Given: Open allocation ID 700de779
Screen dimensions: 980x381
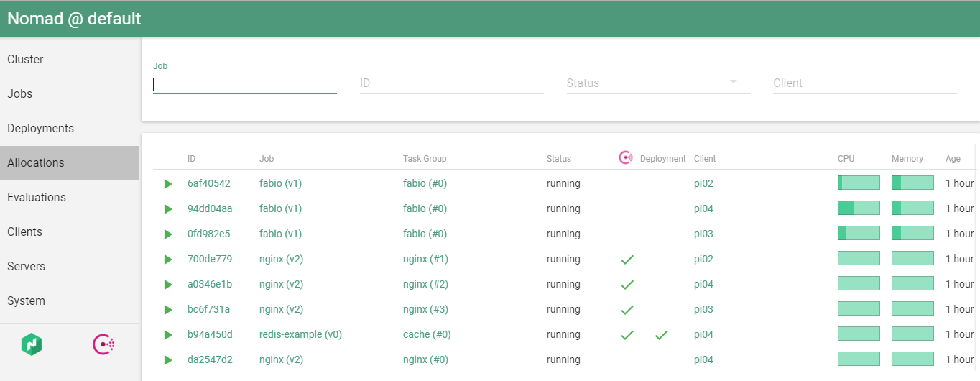Looking at the screenshot, I should 210,259.
